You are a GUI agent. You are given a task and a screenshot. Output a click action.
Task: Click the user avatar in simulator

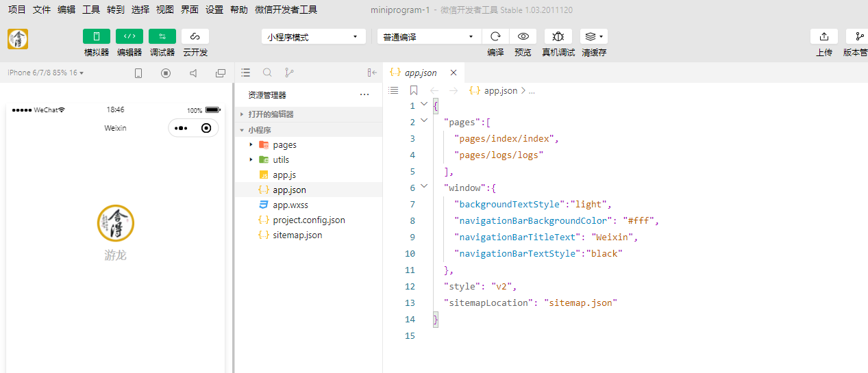pos(115,223)
